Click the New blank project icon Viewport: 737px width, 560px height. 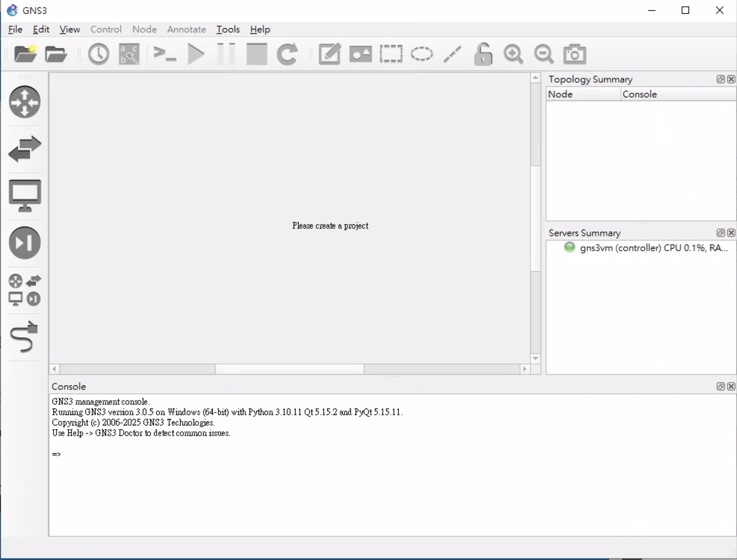[x=25, y=54]
